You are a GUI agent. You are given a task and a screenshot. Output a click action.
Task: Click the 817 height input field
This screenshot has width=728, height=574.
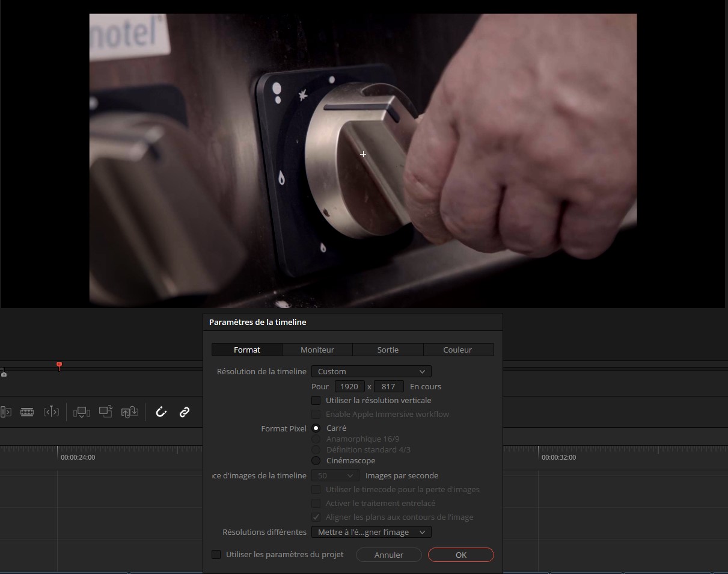pos(388,387)
